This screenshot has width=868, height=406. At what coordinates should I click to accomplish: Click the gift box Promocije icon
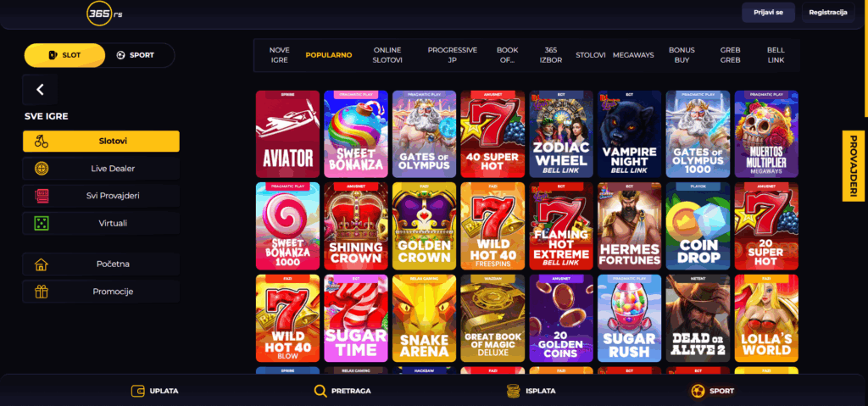[41, 292]
